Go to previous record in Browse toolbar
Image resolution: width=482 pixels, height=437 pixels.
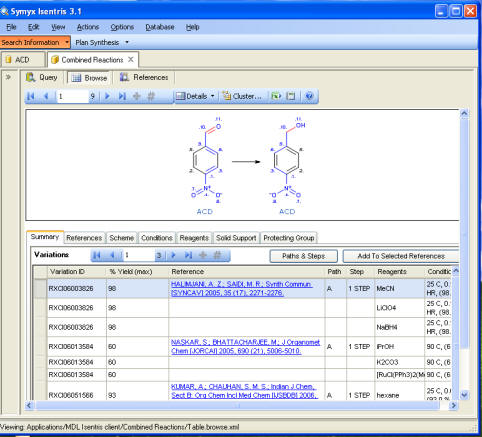pyautogui.click(x=46, y=96)
